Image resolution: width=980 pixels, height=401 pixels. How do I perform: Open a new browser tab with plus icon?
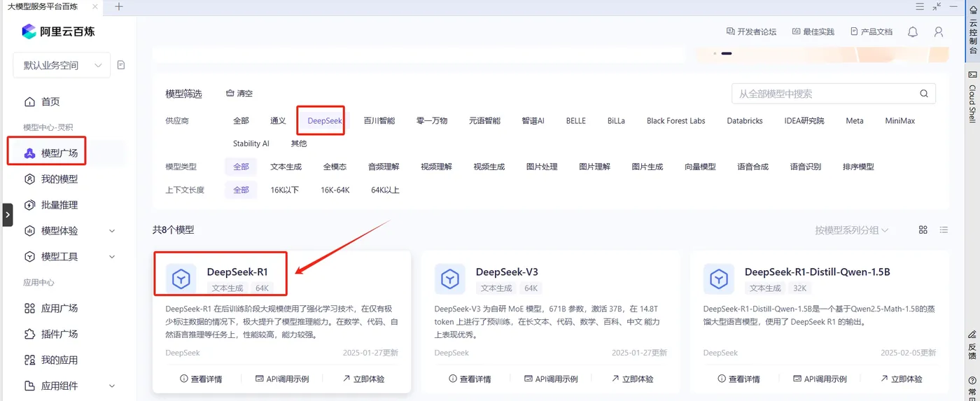pyautogui.click(x=119, y=6)
